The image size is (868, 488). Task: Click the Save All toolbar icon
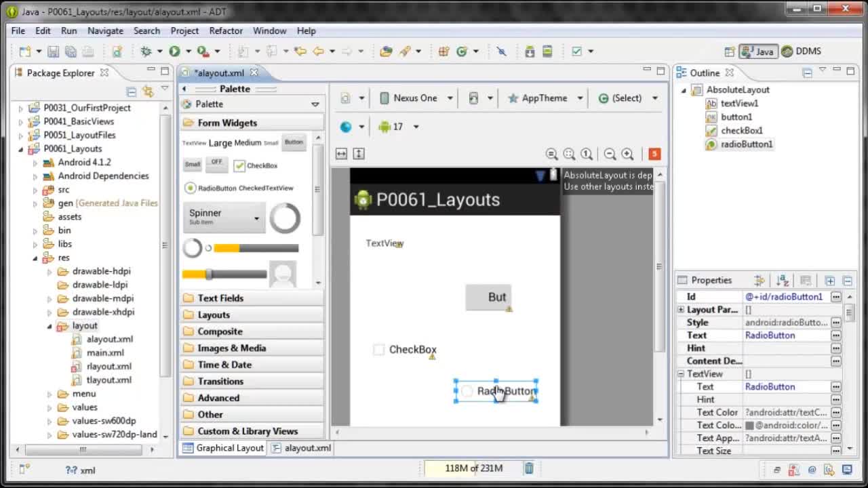point(71,52)
